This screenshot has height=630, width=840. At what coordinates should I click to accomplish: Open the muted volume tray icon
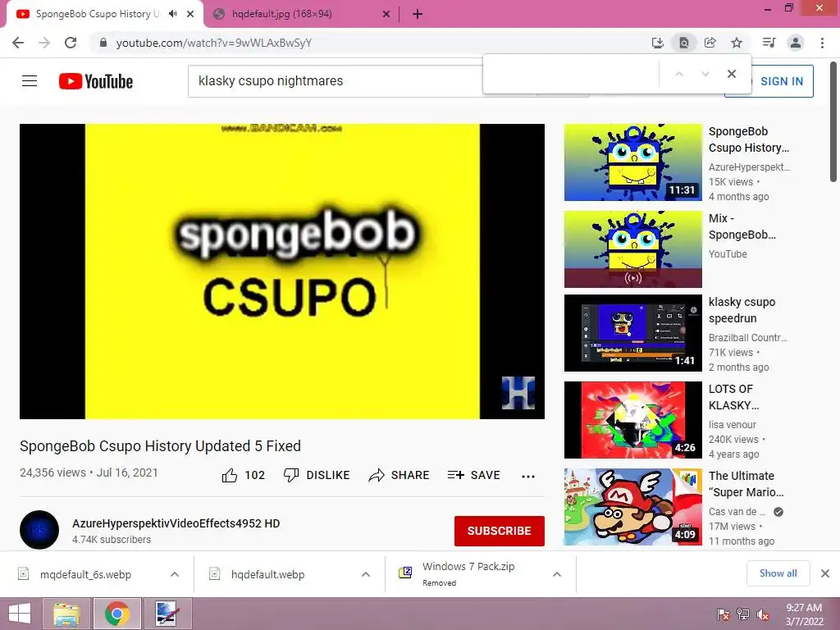click(x=763, y=614)
